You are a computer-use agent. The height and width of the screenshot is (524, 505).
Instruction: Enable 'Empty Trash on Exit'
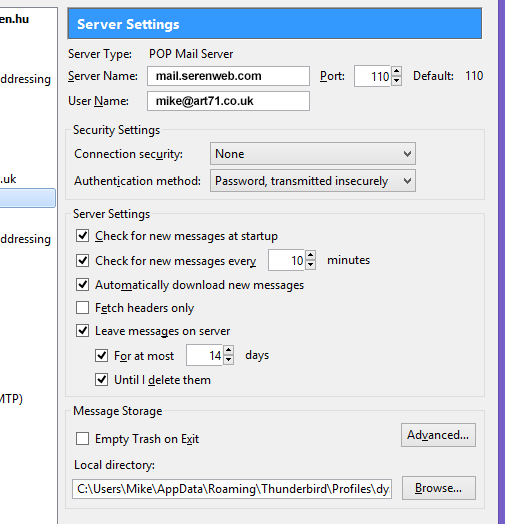point(82,439)
